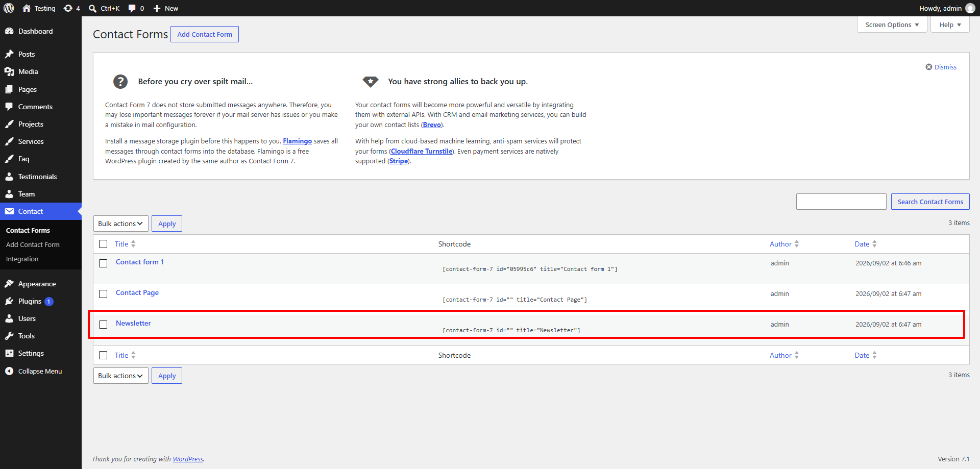Sort by Title in the header row

coord(125,244)
